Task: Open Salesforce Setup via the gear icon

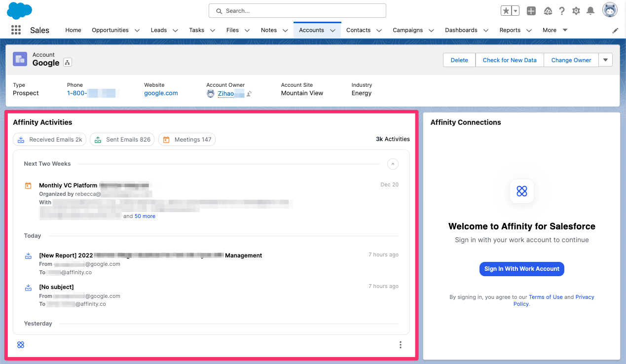Action: (x=576, y=10)
